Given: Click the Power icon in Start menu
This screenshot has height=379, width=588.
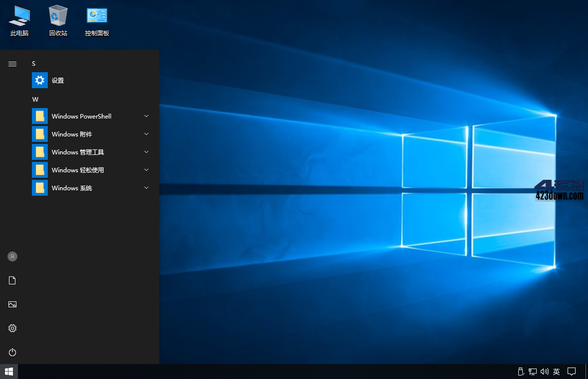Looking at the screenshot, I should (x=12, y=352).
